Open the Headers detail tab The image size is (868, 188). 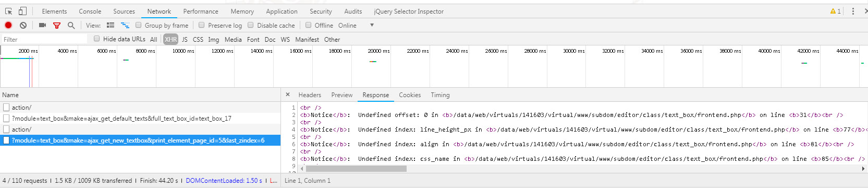point(310,95)
